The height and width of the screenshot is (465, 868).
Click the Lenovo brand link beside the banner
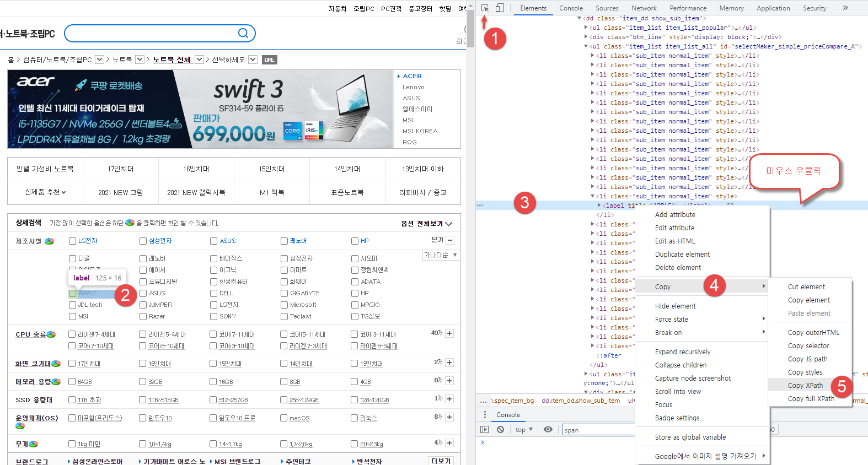414,87
